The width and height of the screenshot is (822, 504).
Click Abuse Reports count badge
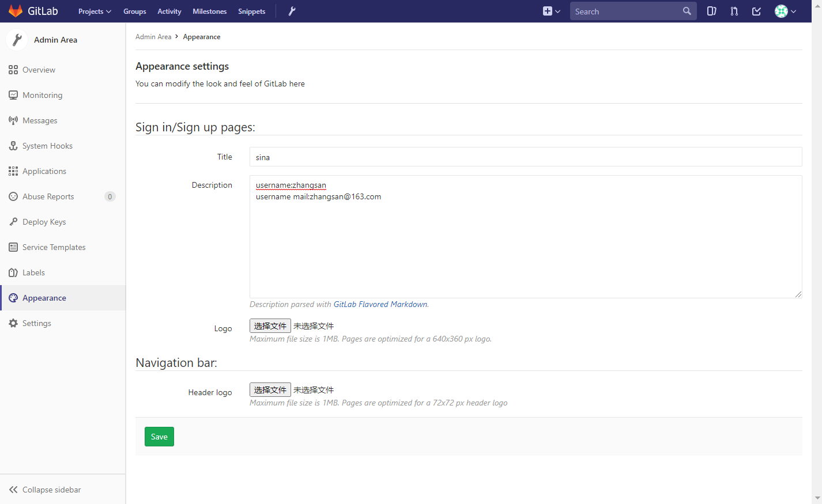click(x=110, y=196)
